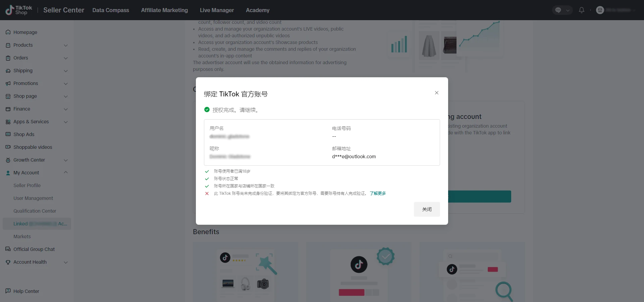644x302 pixels.
Task: Follow the 了解更多 link
Action: (378, 193)
